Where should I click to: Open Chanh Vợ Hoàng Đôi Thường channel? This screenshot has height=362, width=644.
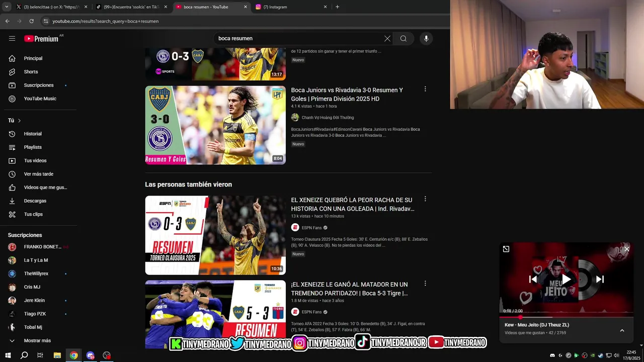(x=328, y=118)
